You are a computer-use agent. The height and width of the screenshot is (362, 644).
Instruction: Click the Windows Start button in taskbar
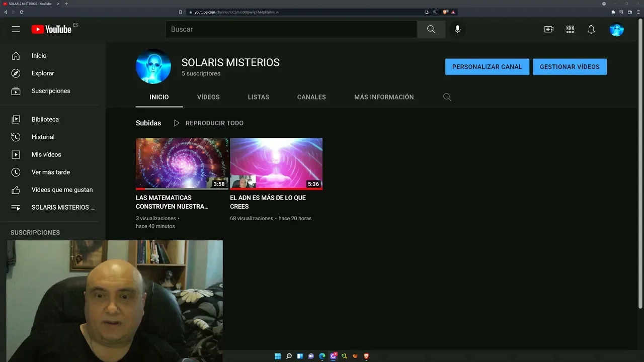click(278, 356)
